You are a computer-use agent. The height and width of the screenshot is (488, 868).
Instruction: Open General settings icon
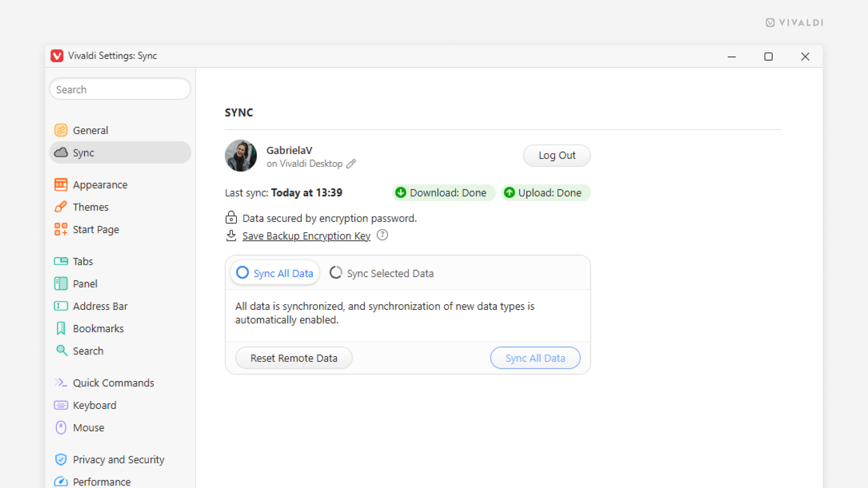61,130
